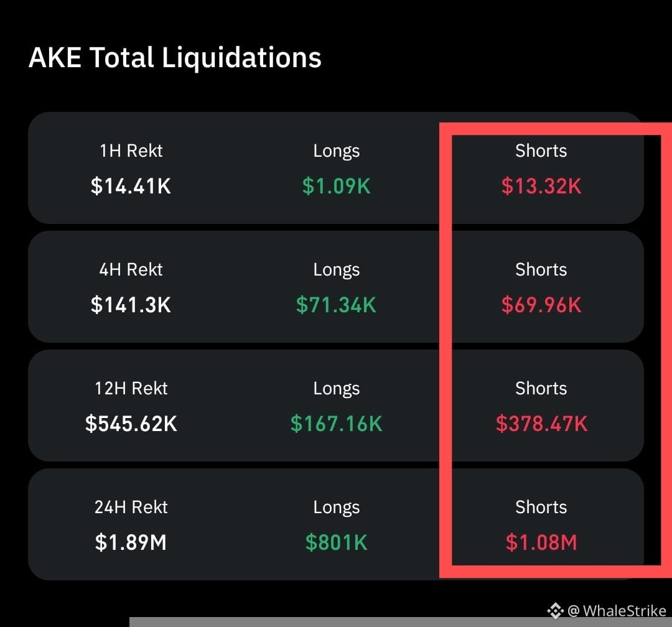Click the gray horizontal bar at bottom
The image size is (672, 627).
click(x=401, y=622)
